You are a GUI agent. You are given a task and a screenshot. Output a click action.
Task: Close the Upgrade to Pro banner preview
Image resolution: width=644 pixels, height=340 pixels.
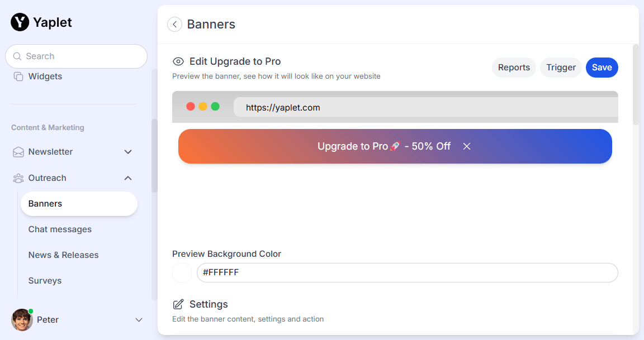click(x=467, y=146)
